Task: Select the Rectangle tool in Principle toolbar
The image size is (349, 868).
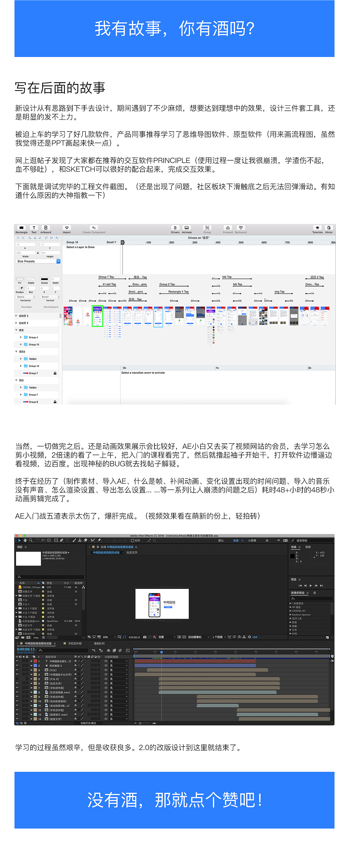Action: pos(21,228)
